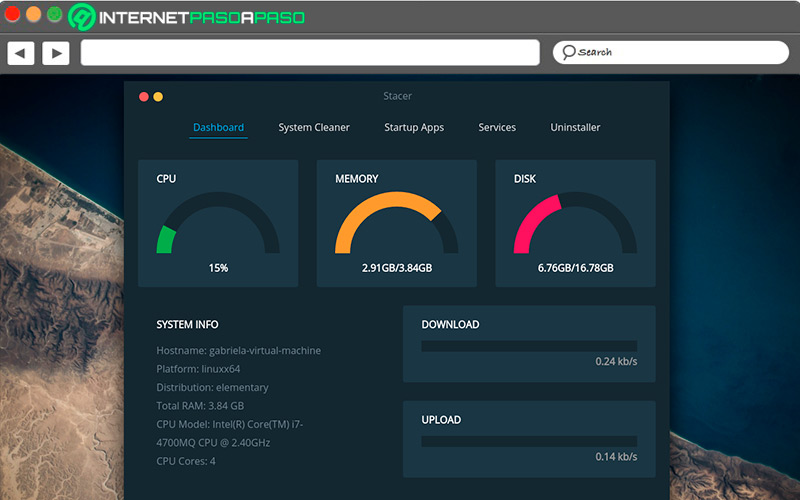Click the InternetPasoAPaso logo icon
Screen dimensions: 800x500
point(82,17)
